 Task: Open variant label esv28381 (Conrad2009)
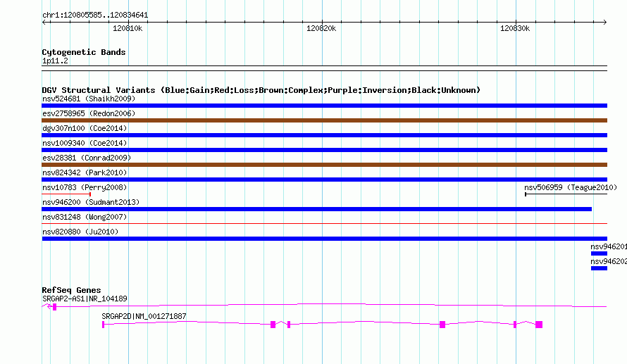click(x=87, y=158)
